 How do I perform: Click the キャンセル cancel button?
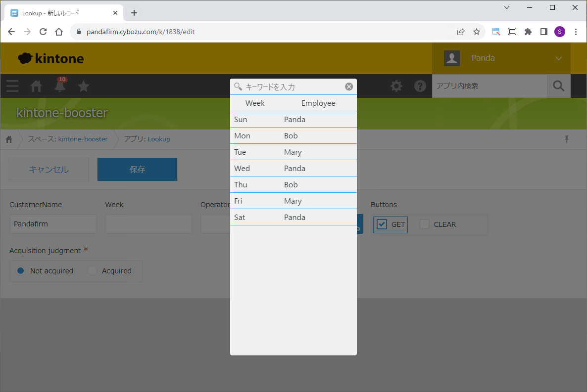(49, 170)
